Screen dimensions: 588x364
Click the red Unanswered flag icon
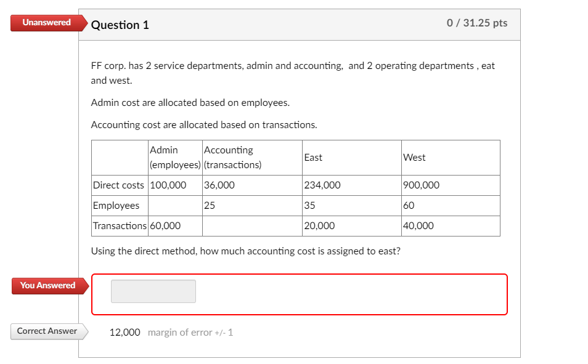click(x=44, y=23)
